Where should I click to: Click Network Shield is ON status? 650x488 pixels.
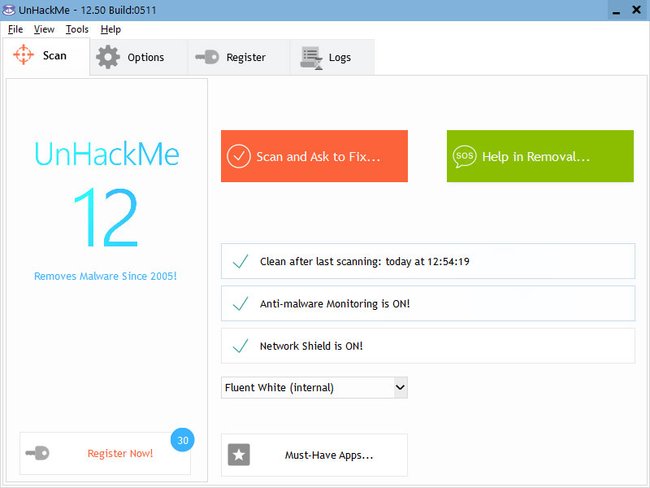428,346
